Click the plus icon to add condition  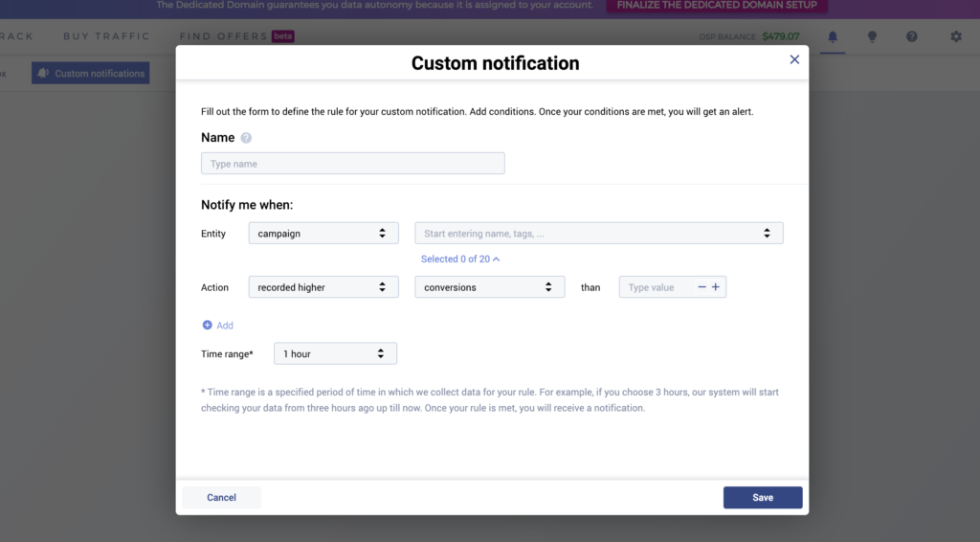[x=208, y=326]
